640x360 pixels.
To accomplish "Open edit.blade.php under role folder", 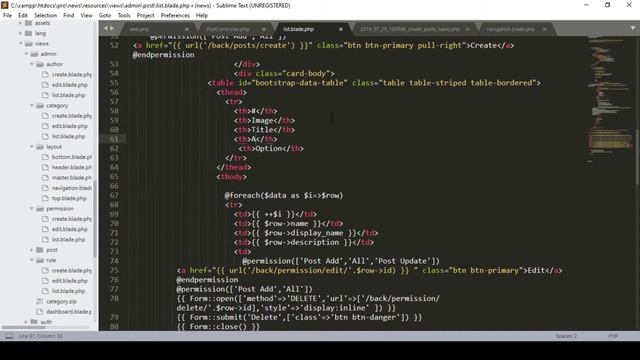I will coord(70,281).
